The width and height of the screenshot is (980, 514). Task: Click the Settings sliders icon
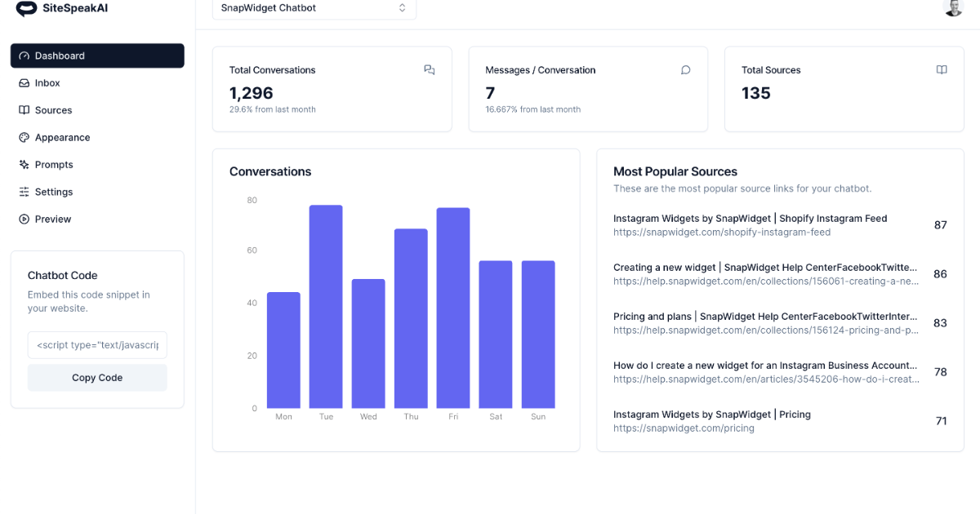point(24,192)
